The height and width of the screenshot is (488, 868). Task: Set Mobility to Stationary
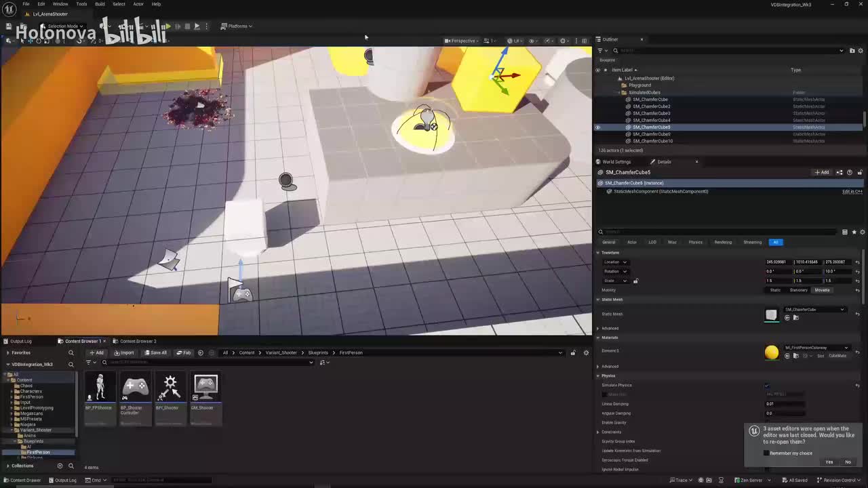click(x=798, y=290)
